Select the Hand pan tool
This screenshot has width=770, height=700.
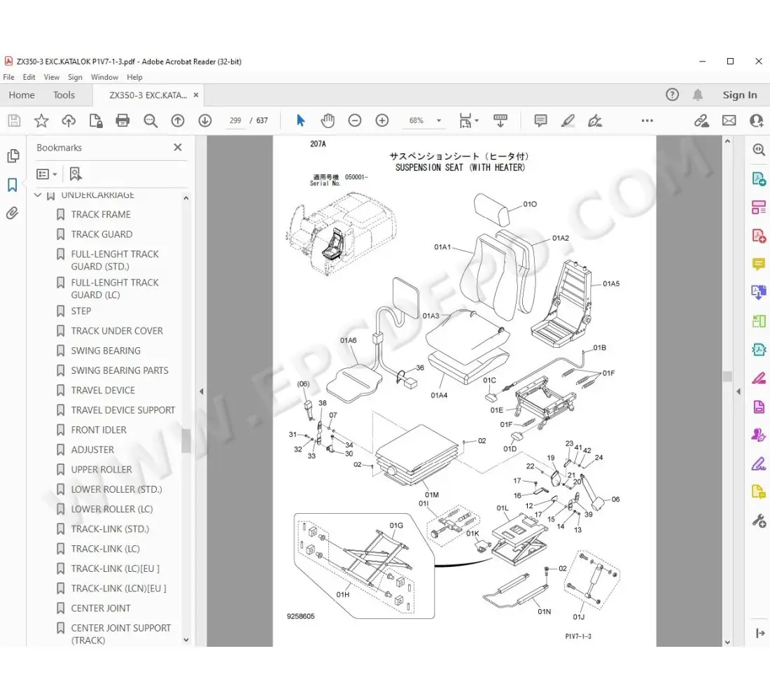click(x=328, y=120)
